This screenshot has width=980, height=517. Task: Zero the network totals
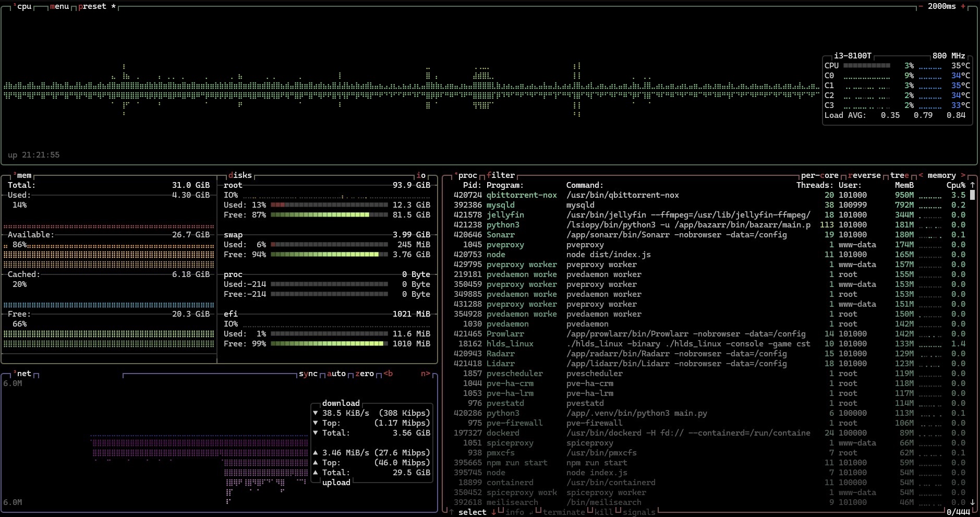click(365, 374)
